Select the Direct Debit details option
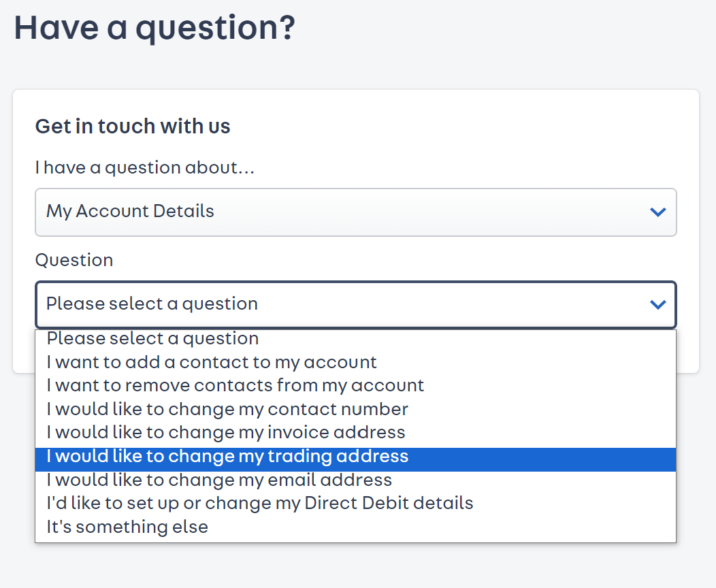716x588 pixels. (x=259, y=504)
